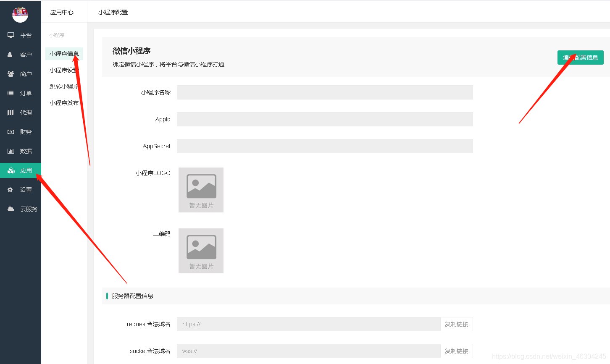Open 小程序设置 in the submenu
Viewport: 610px width, 364px height.
(x=64, y=70)
